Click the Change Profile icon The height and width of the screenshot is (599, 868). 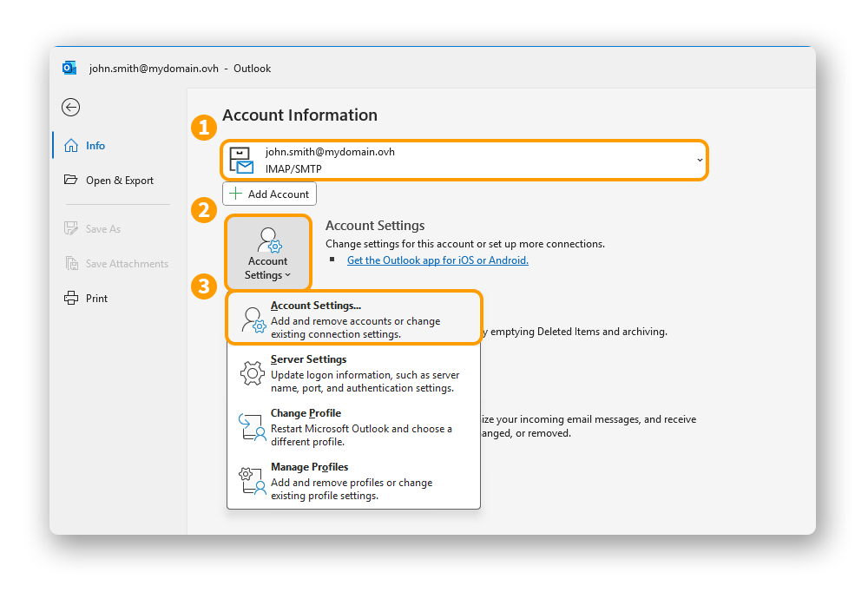pos(252,427)
